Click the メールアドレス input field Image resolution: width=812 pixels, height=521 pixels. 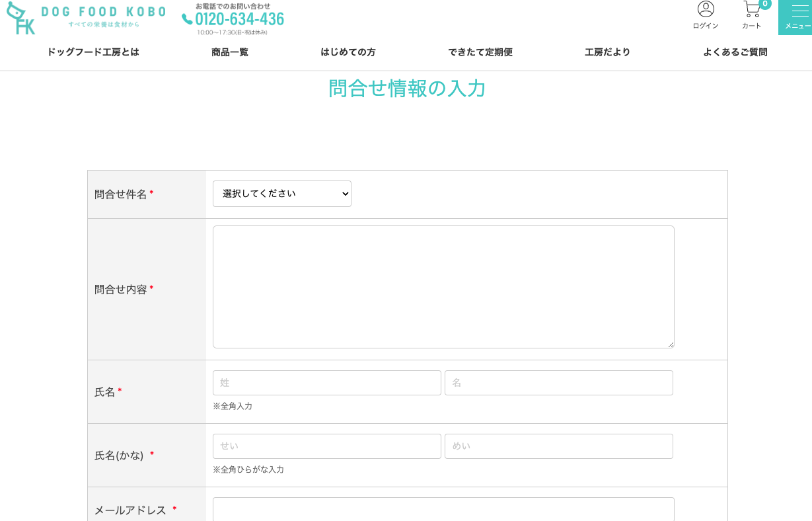443,510
